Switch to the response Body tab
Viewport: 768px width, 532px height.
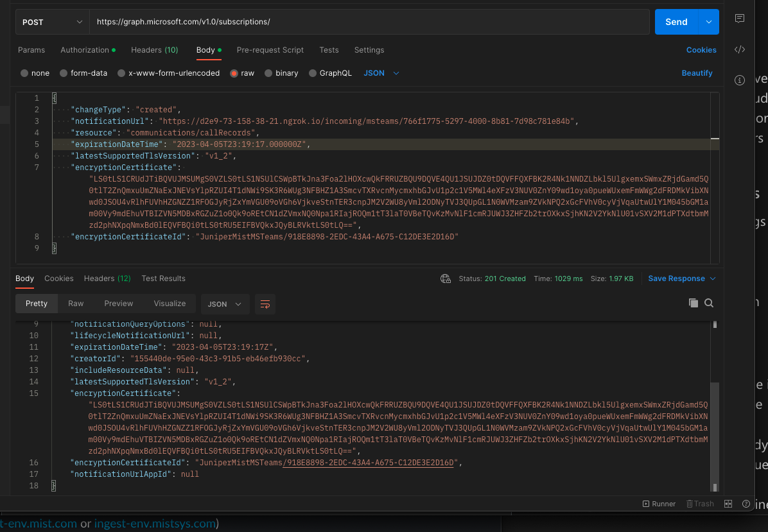(x=24, y=279)
